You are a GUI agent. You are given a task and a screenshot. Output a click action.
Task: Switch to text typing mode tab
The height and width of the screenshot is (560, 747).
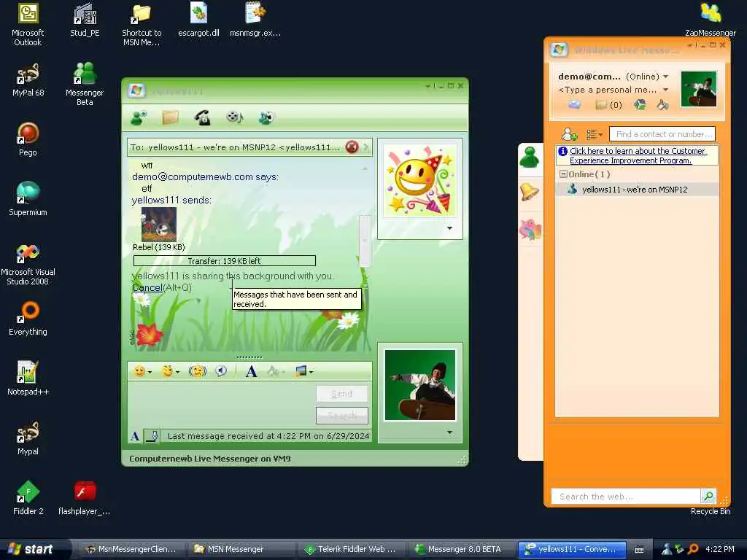(135, 436)
